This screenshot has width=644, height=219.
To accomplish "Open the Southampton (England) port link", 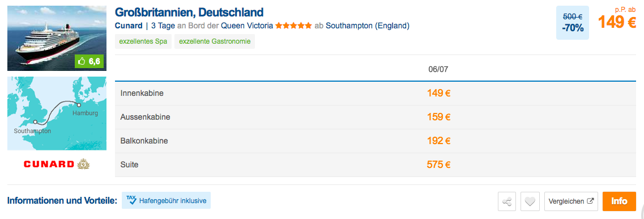I will pyautogui.click(x=368, y=26).
